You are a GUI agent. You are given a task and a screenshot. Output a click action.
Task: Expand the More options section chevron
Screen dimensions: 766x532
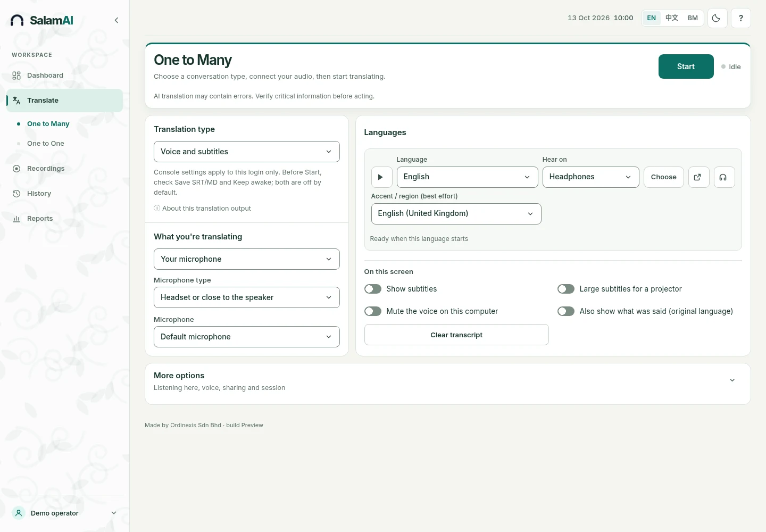[732, 380]
